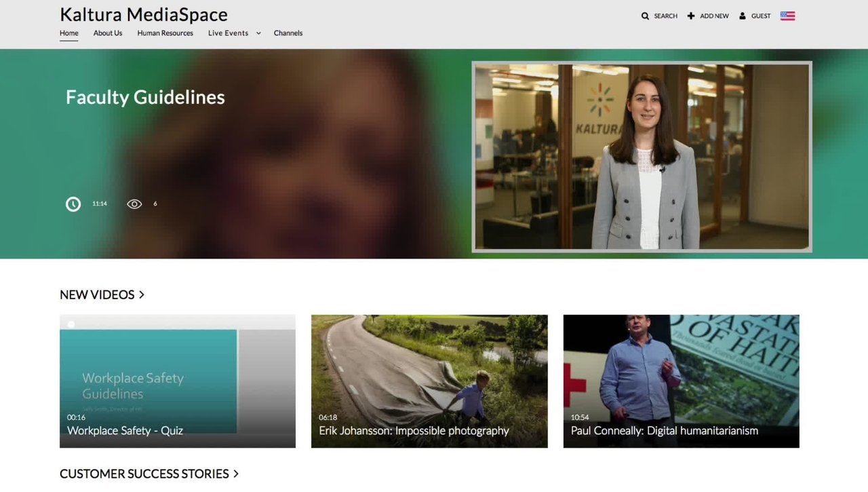Click the 6 views count
The width and height of the screenshot is (868, 492).
pos(155,204)
